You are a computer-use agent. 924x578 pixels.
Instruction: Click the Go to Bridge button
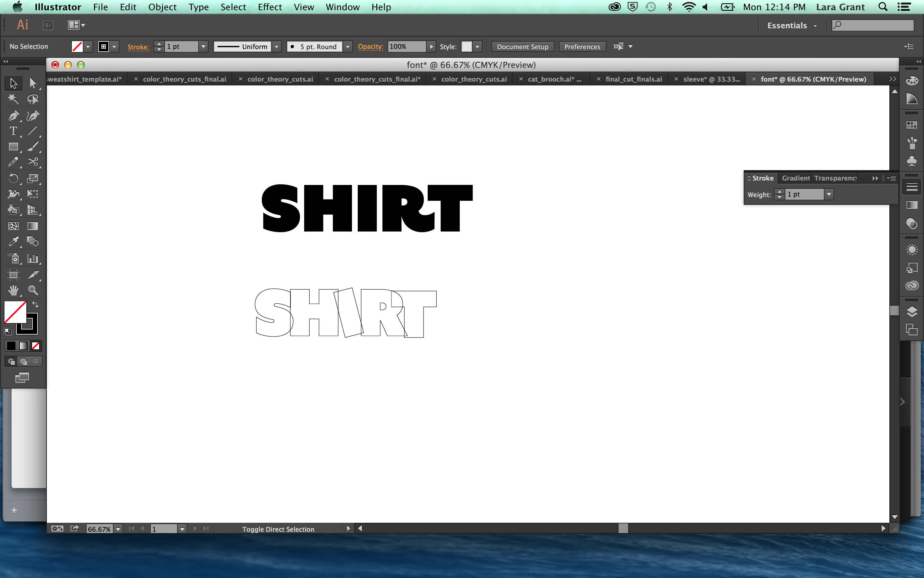[x=48, y=25]
